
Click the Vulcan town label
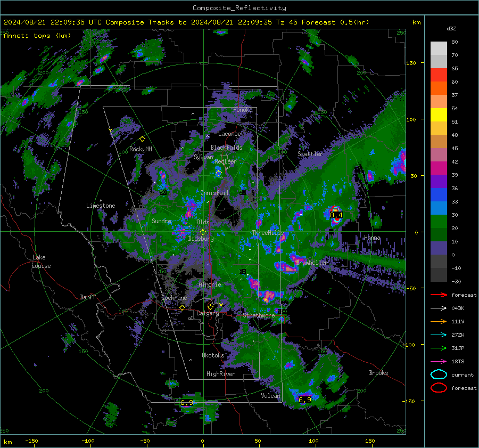[270, 396]
